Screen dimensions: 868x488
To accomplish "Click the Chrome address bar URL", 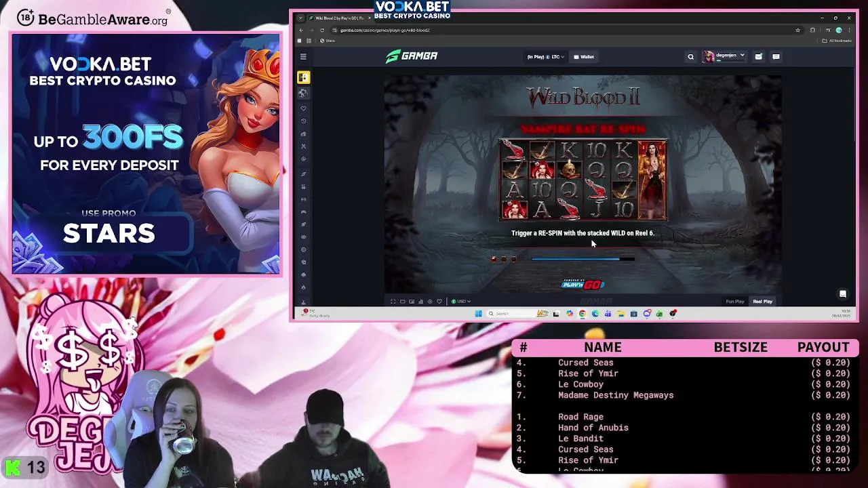I will (x=384, y=30).
